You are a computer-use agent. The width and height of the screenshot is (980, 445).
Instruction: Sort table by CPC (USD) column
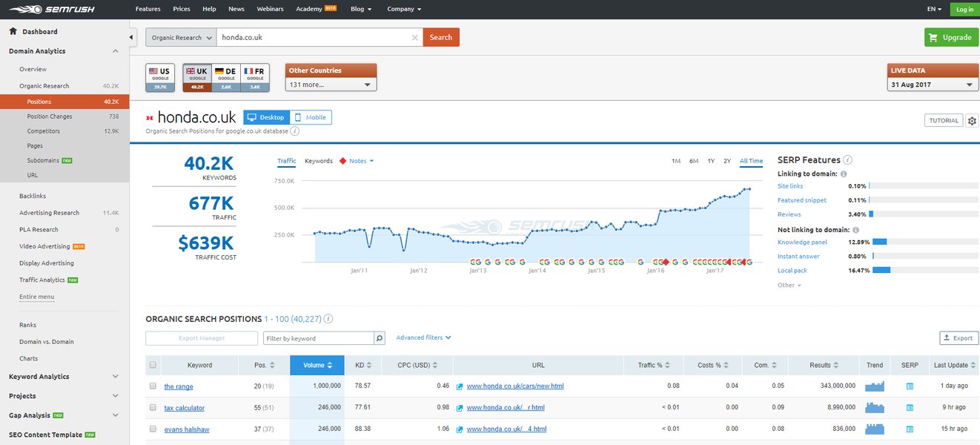[x=417, y=365]
